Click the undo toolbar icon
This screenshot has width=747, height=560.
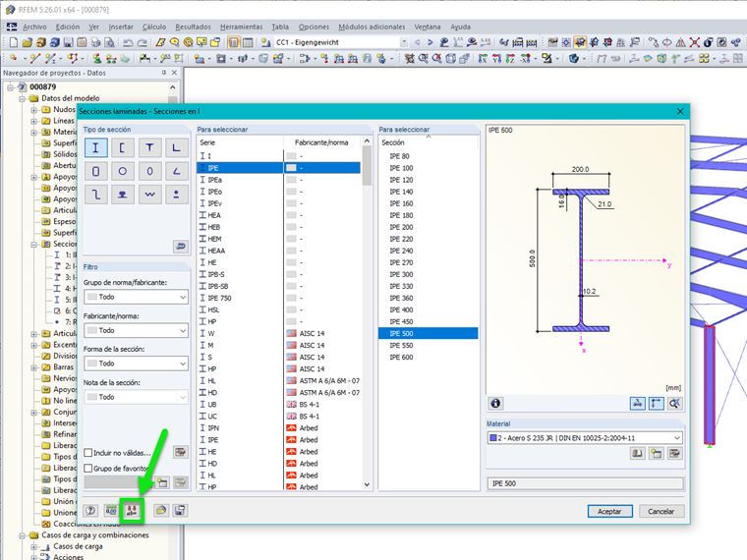(128, 42)
